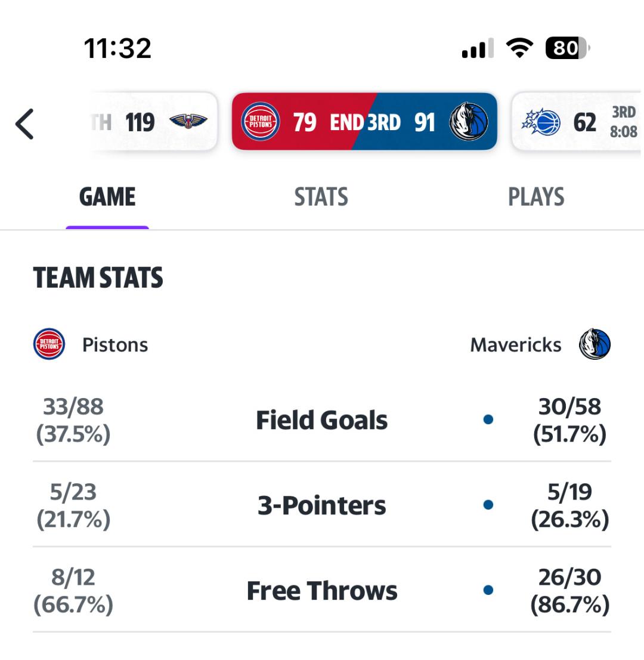The height and width of the screenshot is (660, 644).
Task: Tap the back arrow chevron
Action: click(x=25, y=124)
